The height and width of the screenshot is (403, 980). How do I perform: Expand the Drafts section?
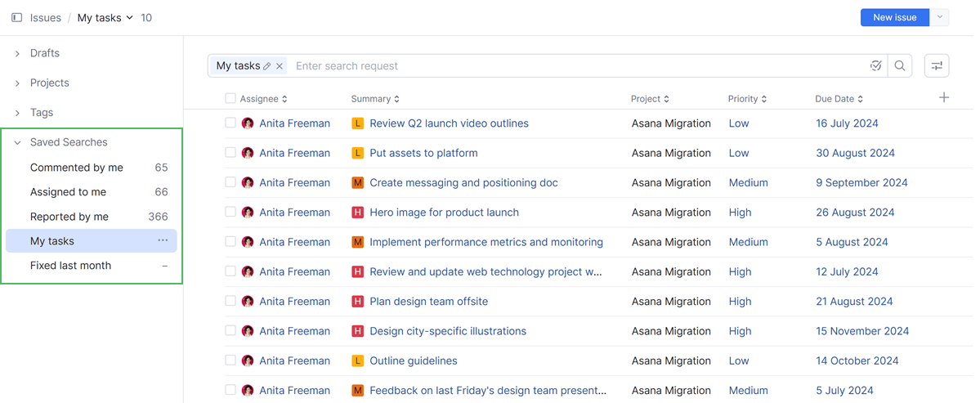(17, 53)
